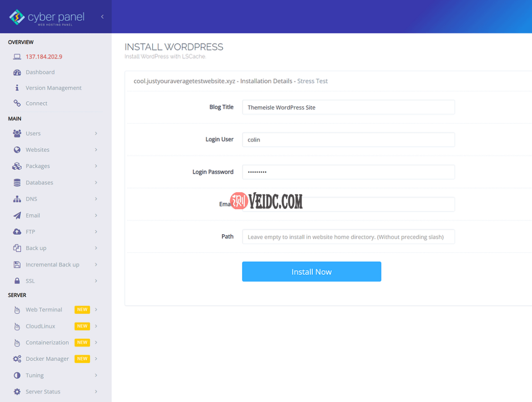Open the Dashboard menu item
This screenshot has height=402, width=532.
40,72
